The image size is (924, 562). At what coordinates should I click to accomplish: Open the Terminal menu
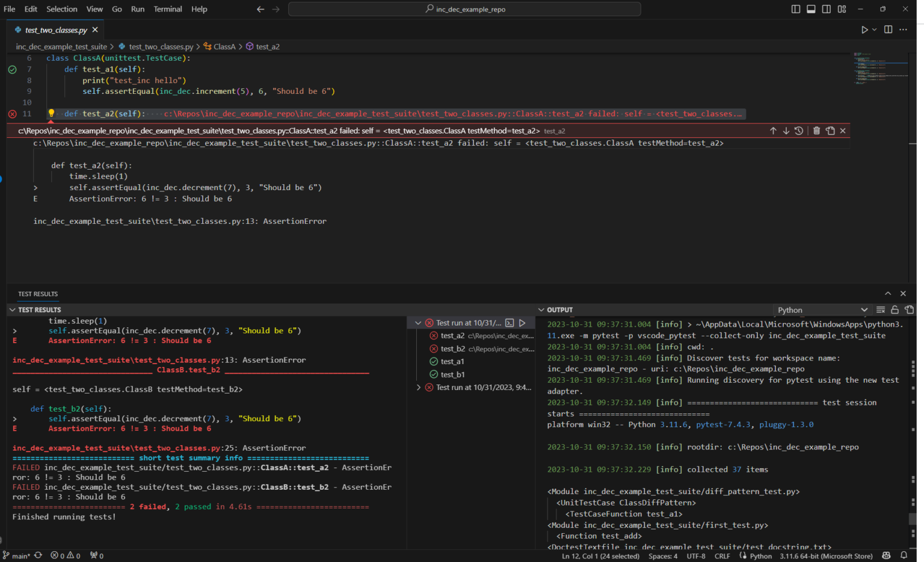pyautogui.click(x=167, y=9)
